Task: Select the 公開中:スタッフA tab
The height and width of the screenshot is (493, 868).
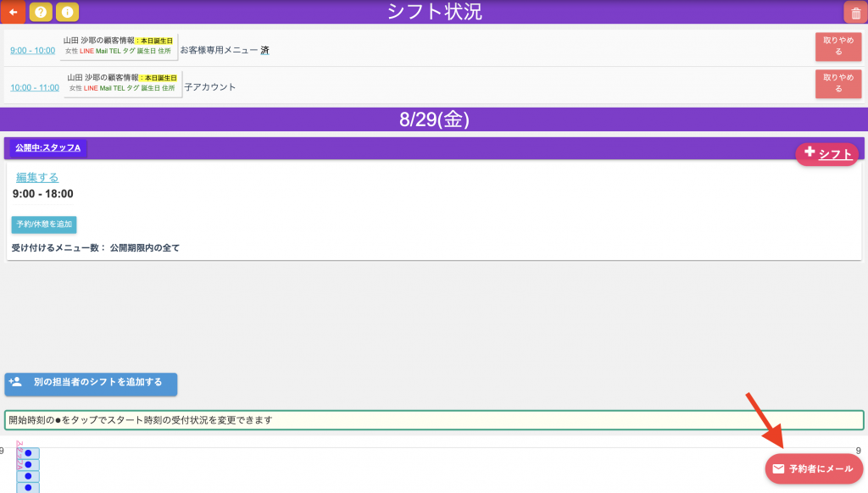Action: click(48, 148)
